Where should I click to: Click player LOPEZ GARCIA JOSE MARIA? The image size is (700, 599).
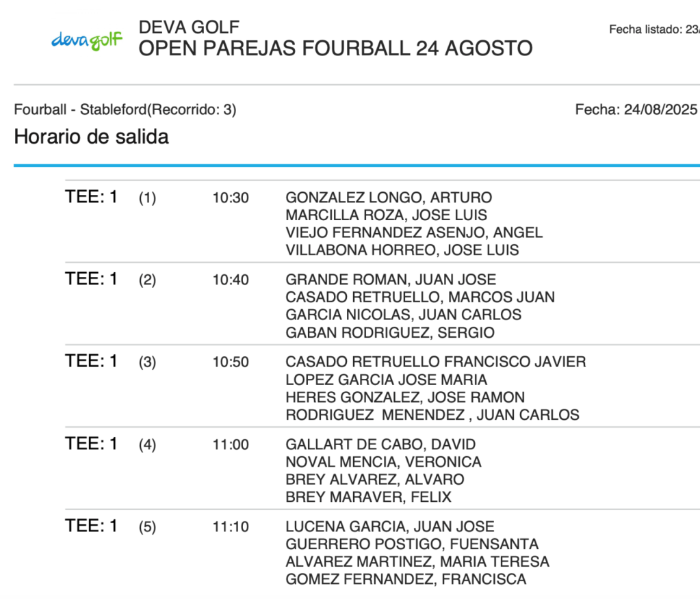[x=386, y=380]
